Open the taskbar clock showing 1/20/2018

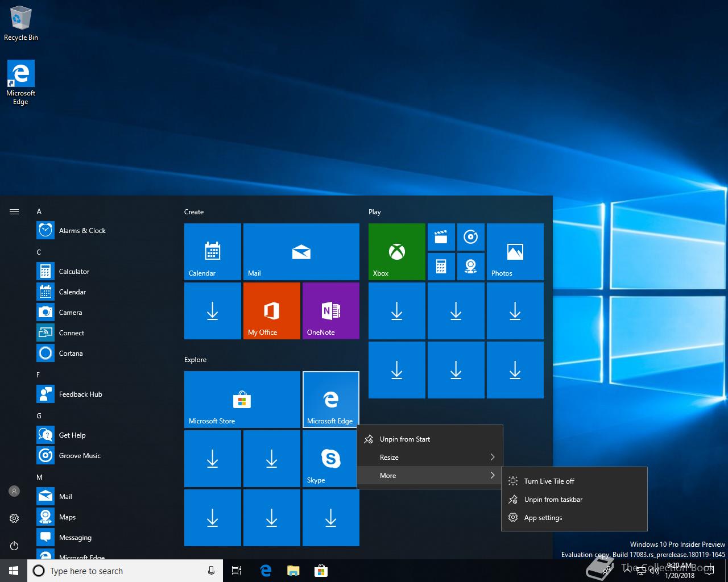[680, 571]
